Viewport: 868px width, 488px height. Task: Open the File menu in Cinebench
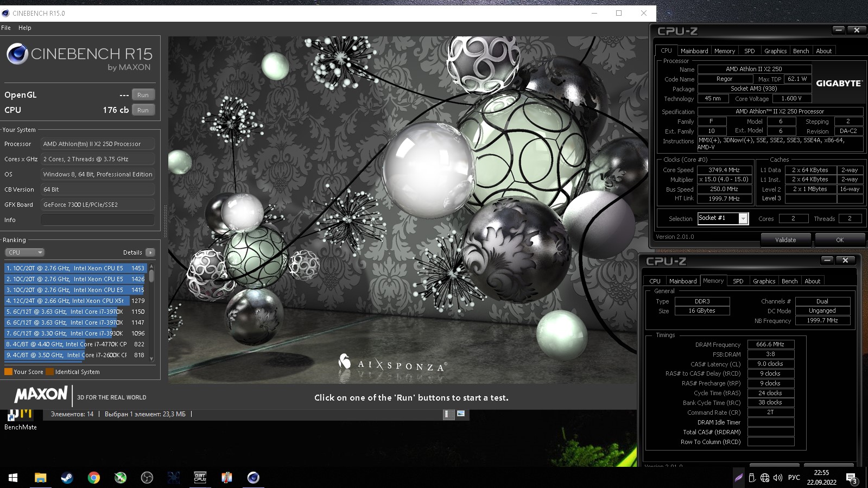[x=6, y=28]
